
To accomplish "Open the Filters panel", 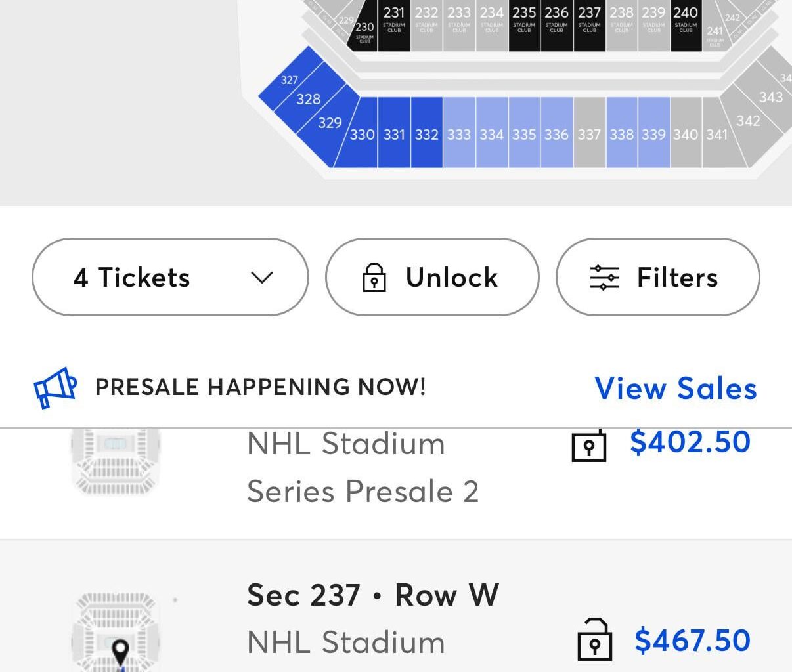I will 657,277.
